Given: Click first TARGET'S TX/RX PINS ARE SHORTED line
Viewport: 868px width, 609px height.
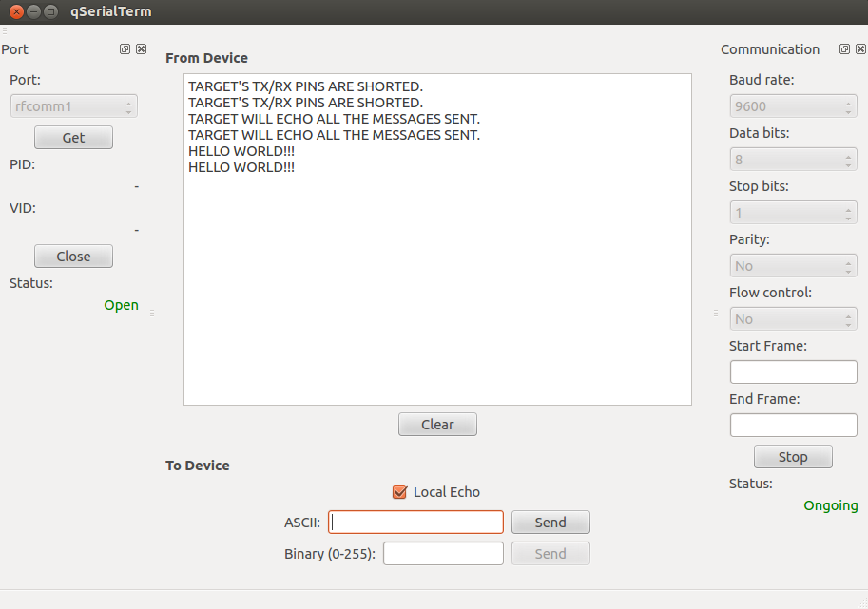Looking at the screenshot, I should tap(305, 86).
